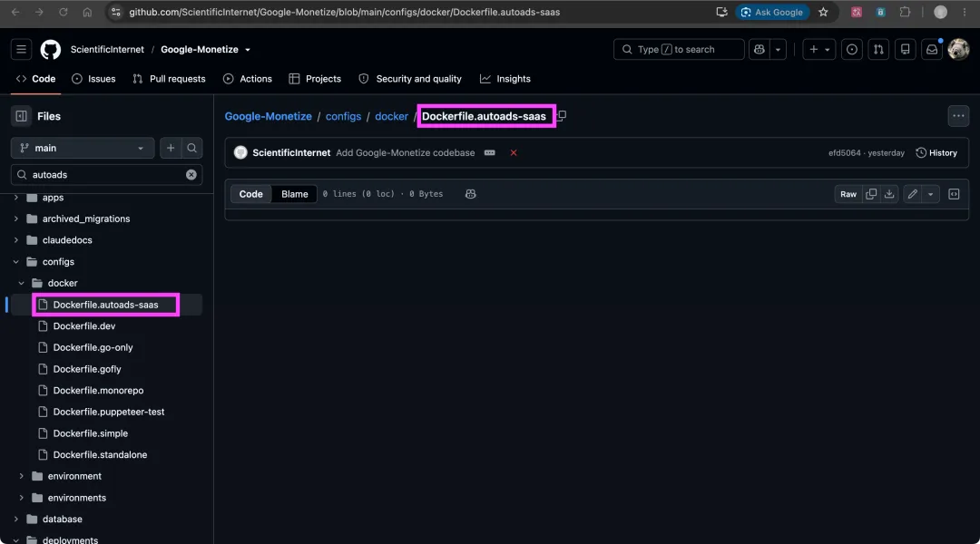Edit this file with the pencil icon
The width and height of the screenshot is (980, 544).
tap(913, 194)
